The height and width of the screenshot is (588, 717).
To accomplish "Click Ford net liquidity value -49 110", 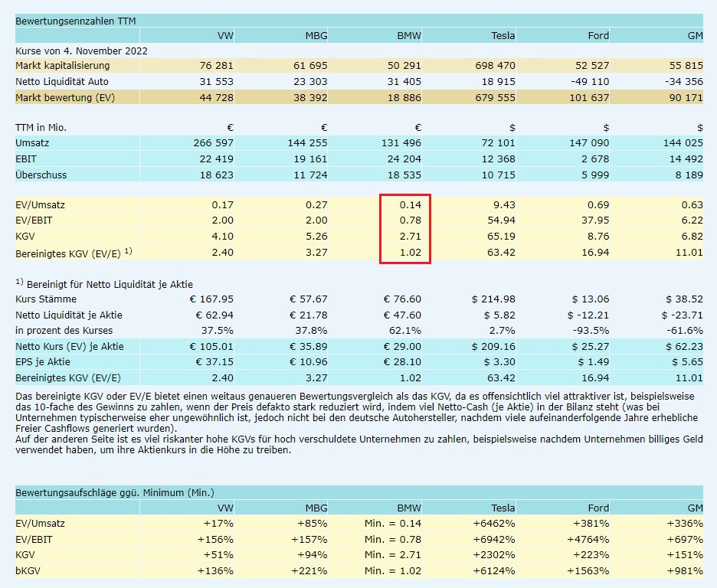I will pos(590,81).
